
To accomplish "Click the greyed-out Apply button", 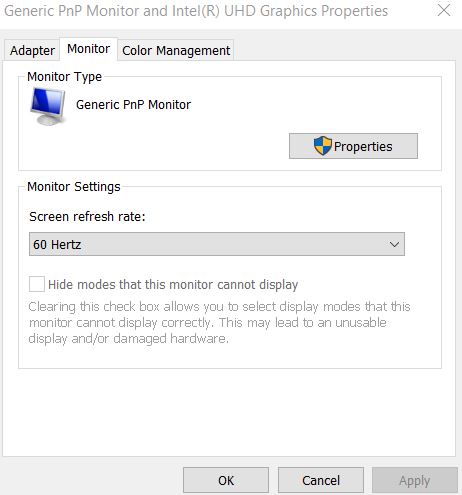I will click(415, 480).
